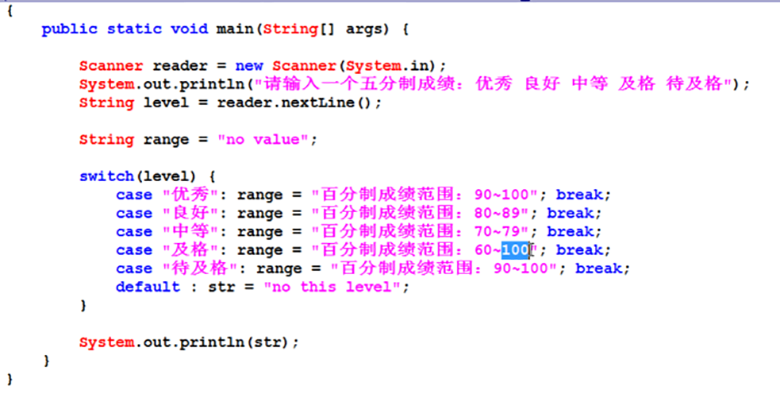Click 'break' on the 优秀 case line
780x398 pixels.
pos(579,195)
